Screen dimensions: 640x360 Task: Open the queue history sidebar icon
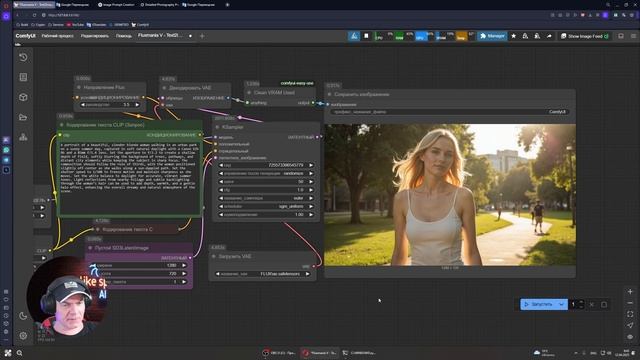coord(23,57)
